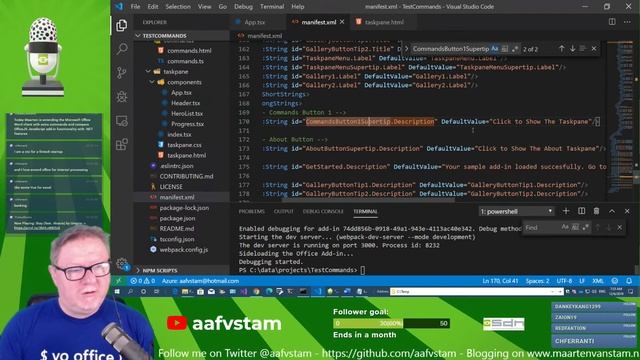Click the remote indicator in status bar
The height and width of the screenshot is (360, 640).
pyautogui.click(x=118, y=281)
